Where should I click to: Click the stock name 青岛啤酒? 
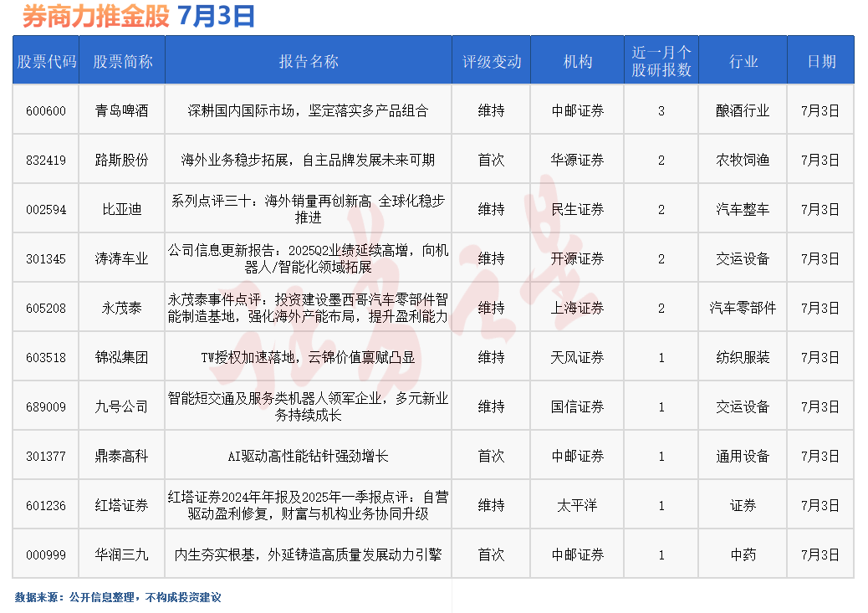(122, 110)
